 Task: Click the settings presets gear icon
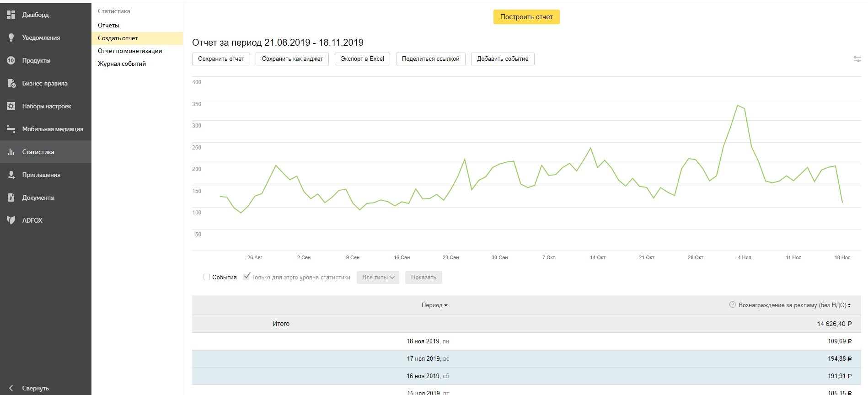pyautogui.click(x=11, y=106)
